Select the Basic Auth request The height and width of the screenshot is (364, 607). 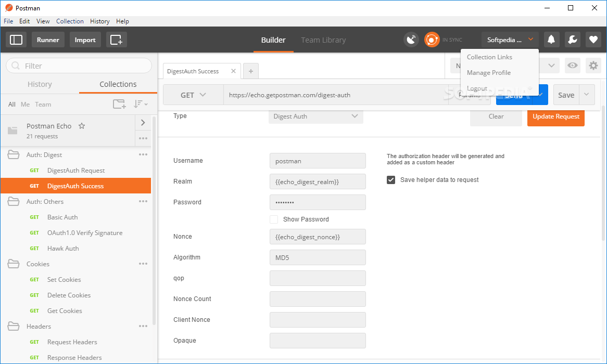[x=76, y=217]
